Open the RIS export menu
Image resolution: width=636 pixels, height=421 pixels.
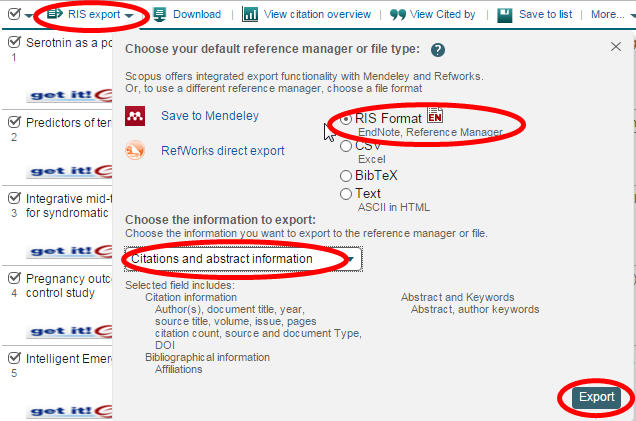point(94,15)
